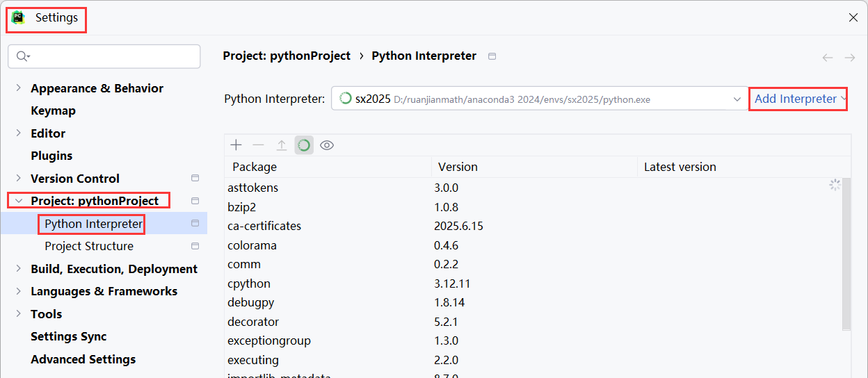Click the package list vertical scrollbar

pyautogui.click(x=846, y=253)
